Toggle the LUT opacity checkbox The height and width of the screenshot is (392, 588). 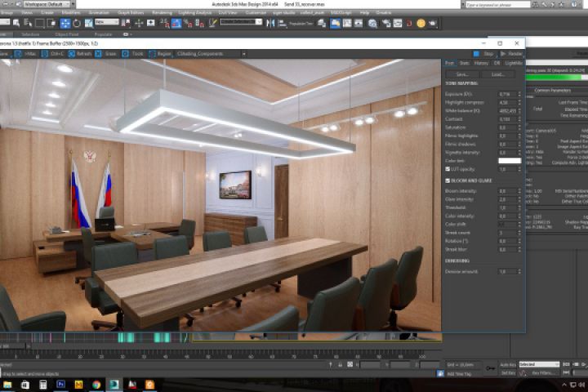click(x=448, y=169)
